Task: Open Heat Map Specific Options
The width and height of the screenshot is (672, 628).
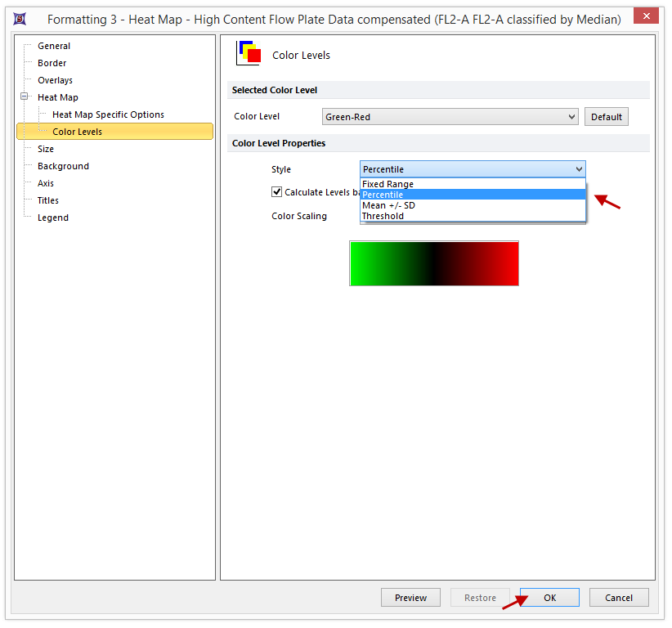Action: click(x=108, y=114)
